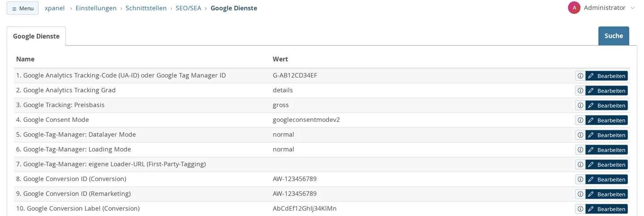Edit the Loading Mode setting
644x216 pixels.
tap(606, 150)
